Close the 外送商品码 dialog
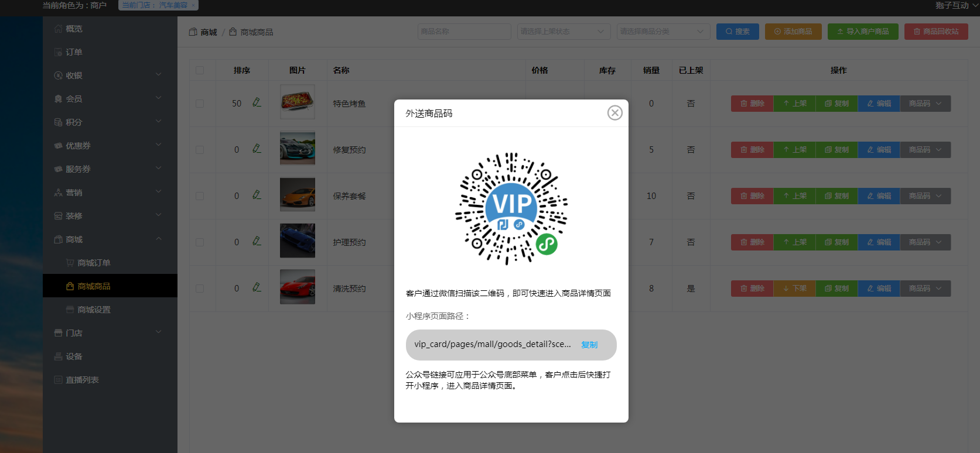 (x=614, y=113)
